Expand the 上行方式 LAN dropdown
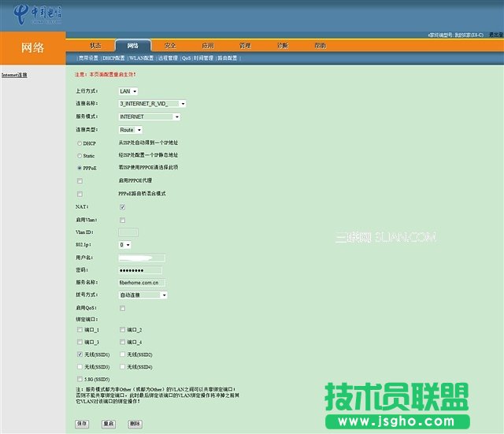This screenshot has width=504, height=434. pos(128,91)
